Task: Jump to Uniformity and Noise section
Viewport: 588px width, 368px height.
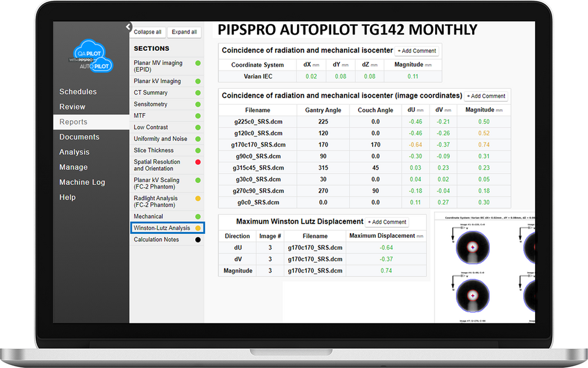Action: click(161, 139)
